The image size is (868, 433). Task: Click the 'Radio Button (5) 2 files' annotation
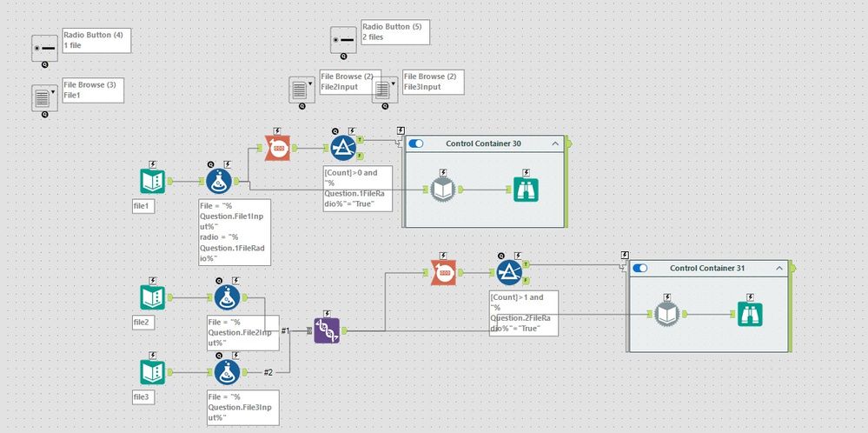(x=395, y=32)
